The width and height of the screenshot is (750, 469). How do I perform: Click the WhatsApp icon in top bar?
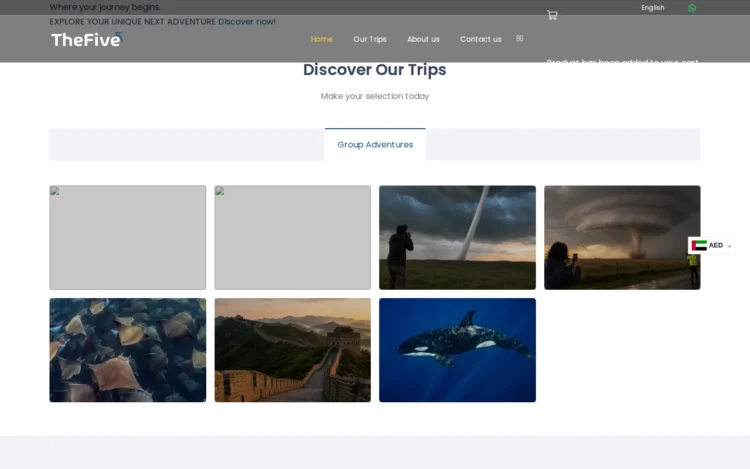692,8
